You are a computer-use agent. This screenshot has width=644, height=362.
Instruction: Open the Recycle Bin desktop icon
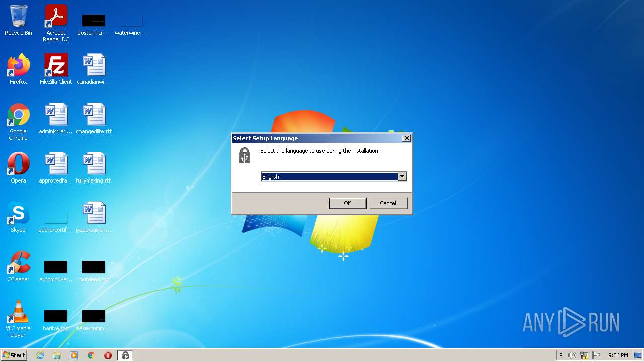(18, 20)
